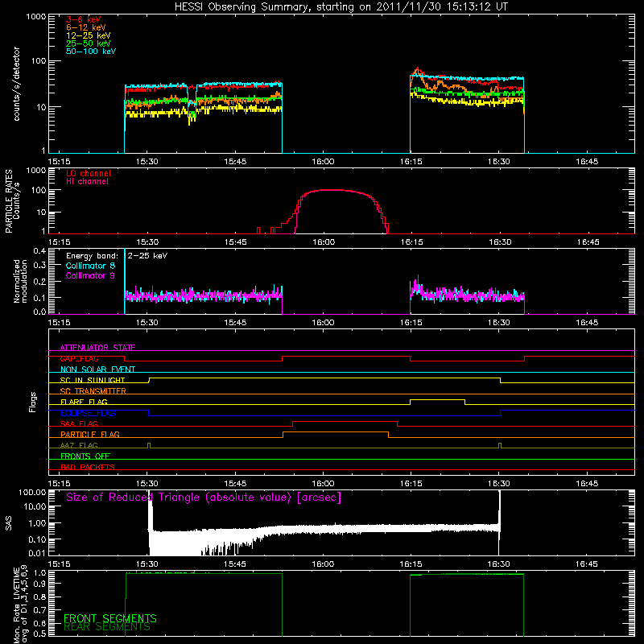The height and width of the screenshot is (644, 644).
Task: Click the counts/s/detector axis title
Action: click(x=16, y=84)
